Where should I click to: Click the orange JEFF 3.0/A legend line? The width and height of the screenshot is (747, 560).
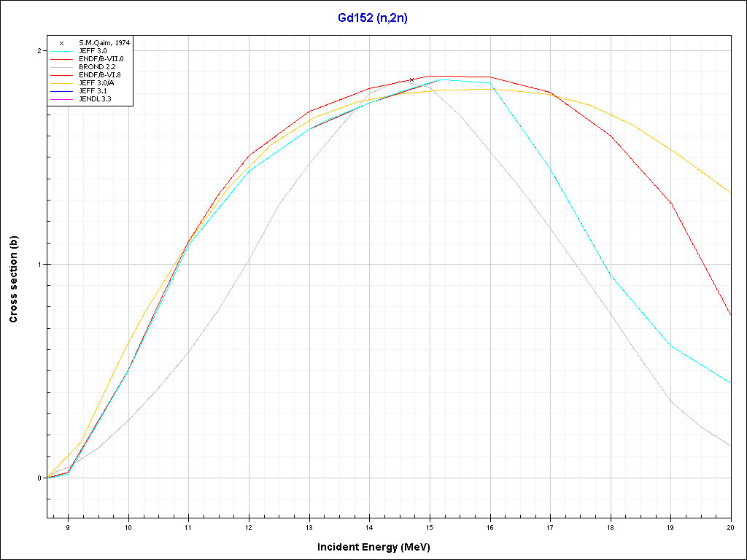(x=62, y=82)
